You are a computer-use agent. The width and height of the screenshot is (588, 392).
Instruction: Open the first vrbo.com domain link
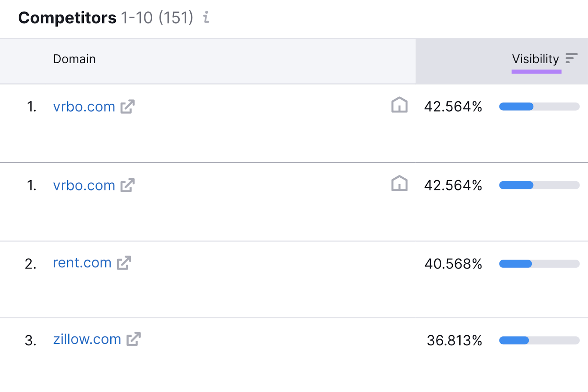(x=84, y=107)
